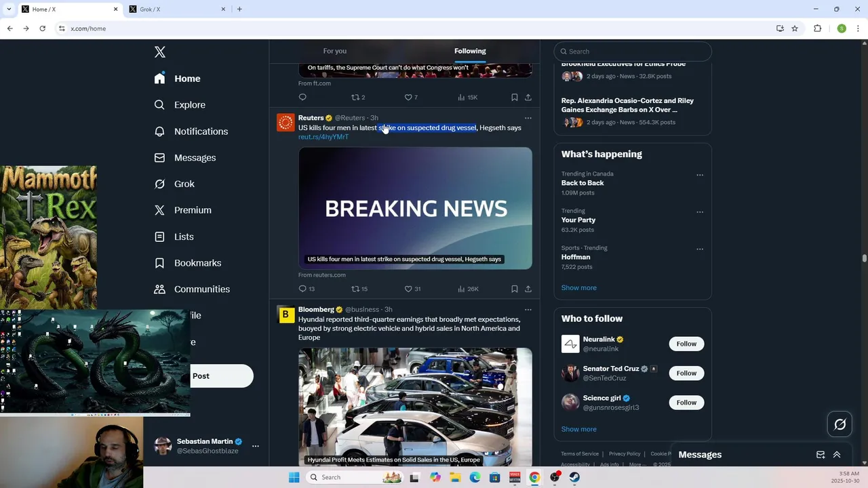This screenshot has height=488, width=868.
Task: Click the X logo in the sidebar
Action: click(x=160, y=52)
